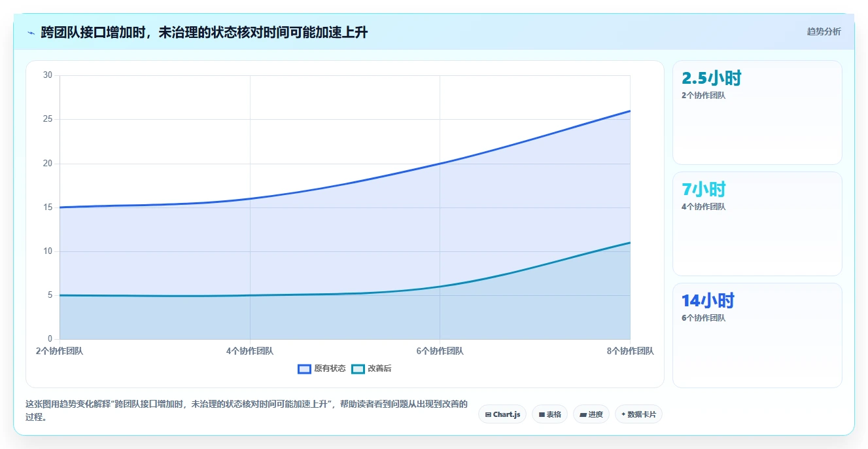Click the y-axis value 20
868x449 pixels.
pyautogui.click(x=47, y=163)
